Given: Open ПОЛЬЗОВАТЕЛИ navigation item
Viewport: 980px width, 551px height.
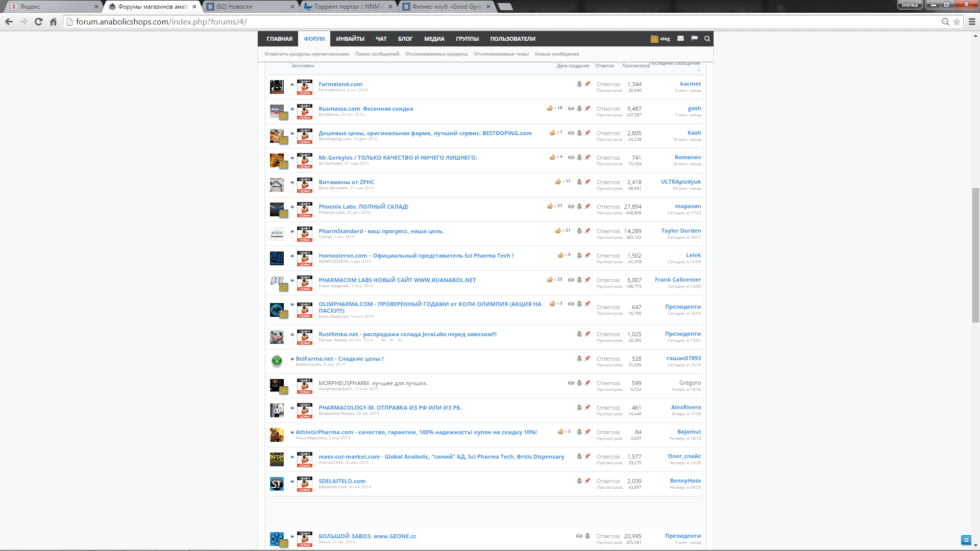Looking at the screenshot, I should (512, 39).
